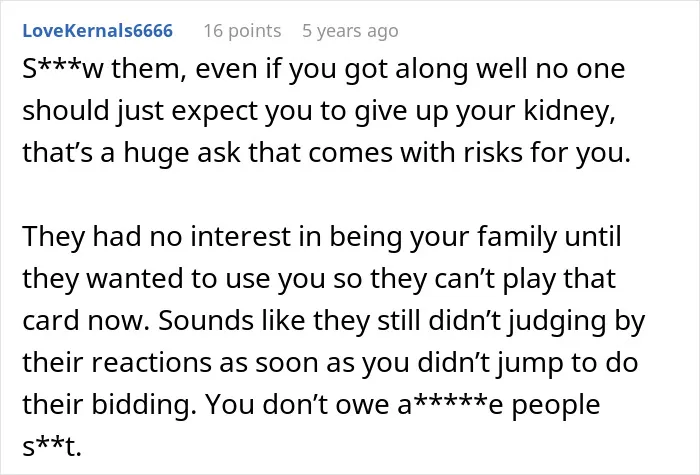700x475 pixels.
Task: Click the 5 years ago timestamp
Action: point(350,31)
